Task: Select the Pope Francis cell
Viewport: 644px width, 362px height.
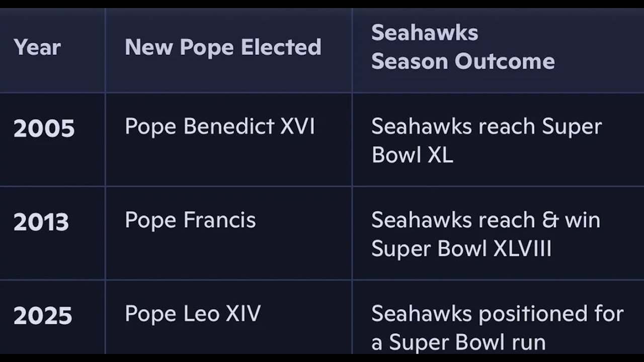Action: [190, 220]
